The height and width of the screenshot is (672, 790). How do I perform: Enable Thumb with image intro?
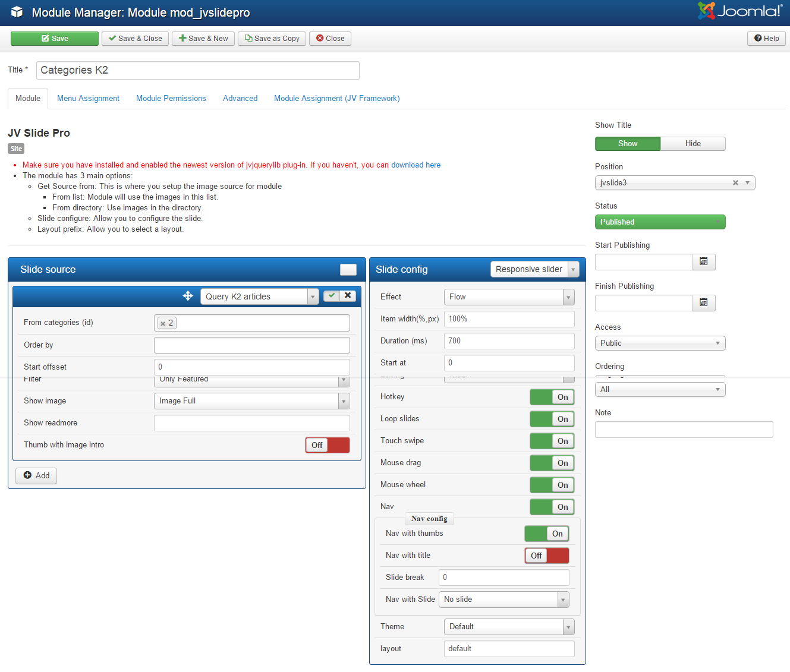point(328,445)
